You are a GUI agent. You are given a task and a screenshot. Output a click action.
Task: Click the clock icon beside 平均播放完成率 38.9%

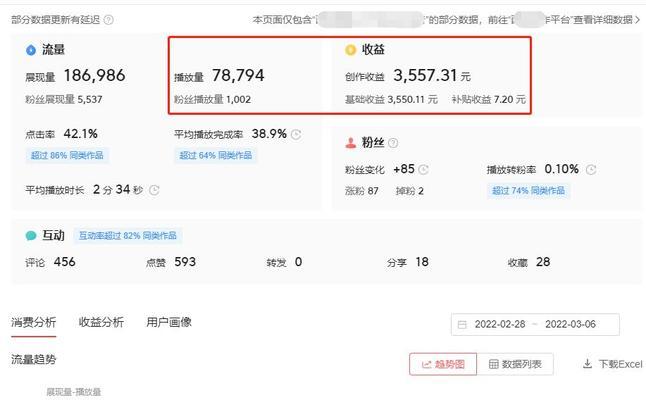point(296,134)
